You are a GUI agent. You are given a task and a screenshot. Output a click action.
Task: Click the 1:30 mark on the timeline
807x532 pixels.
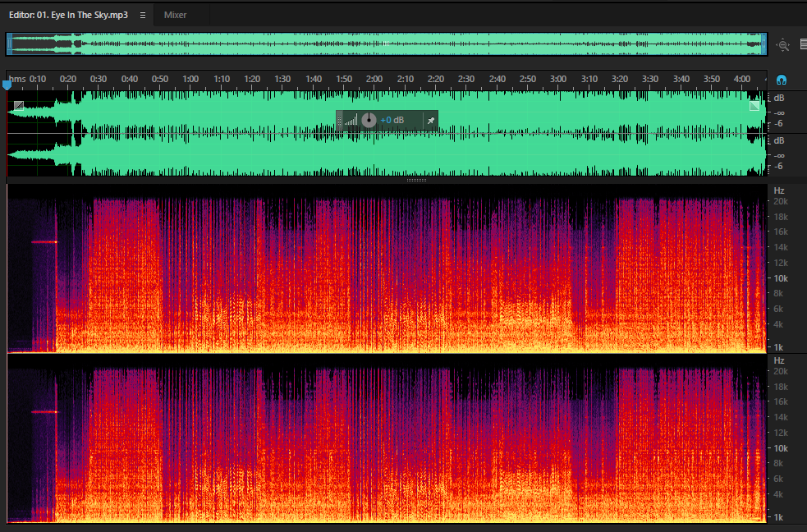pyautogui.click(x=282, y=80)
